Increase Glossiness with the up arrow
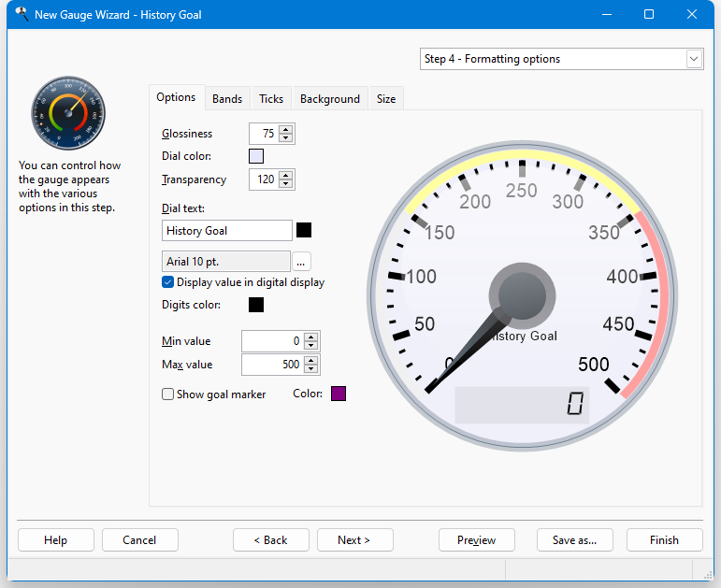 click(286, 130)
